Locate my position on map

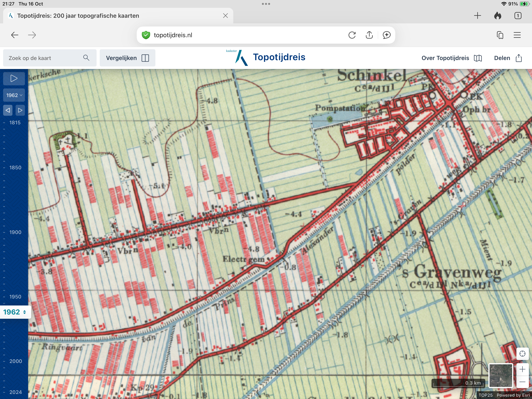pos(522,354)
